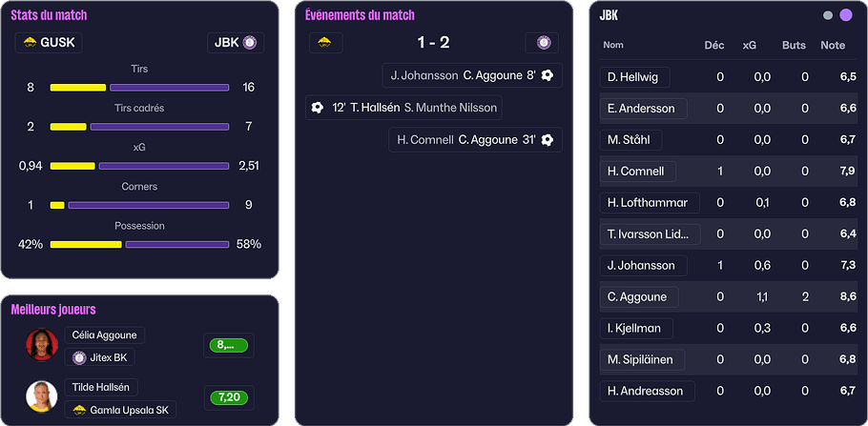The image size is (868, 426).
Task: Click Célia Aggoune's rating badge
Action: pos(228,345)
